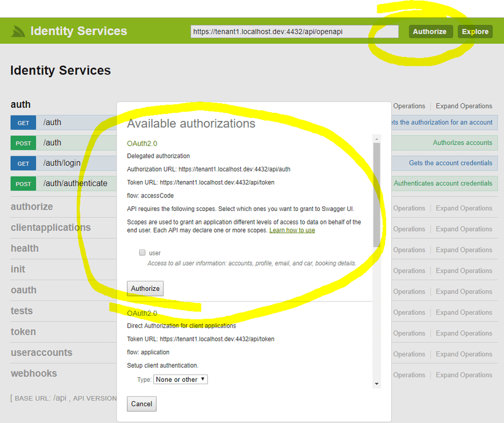Screen dimensions: 504x423
Task: Click Expand Operations for authorize
Action: pyautogui.click(x=464, y=209)
